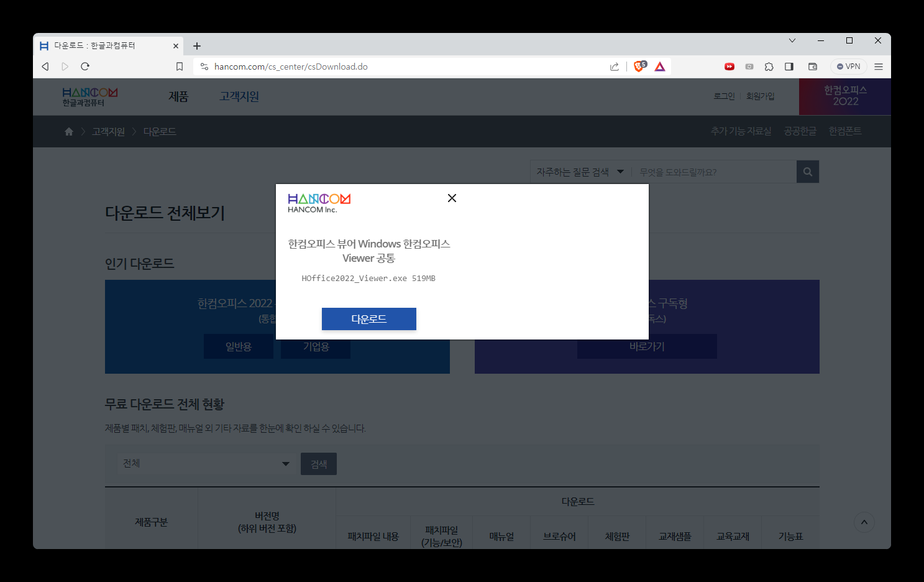Open a new tab with the plus icon
The width and height of the screenshot is (924, 582).
[x=197, y=46]
